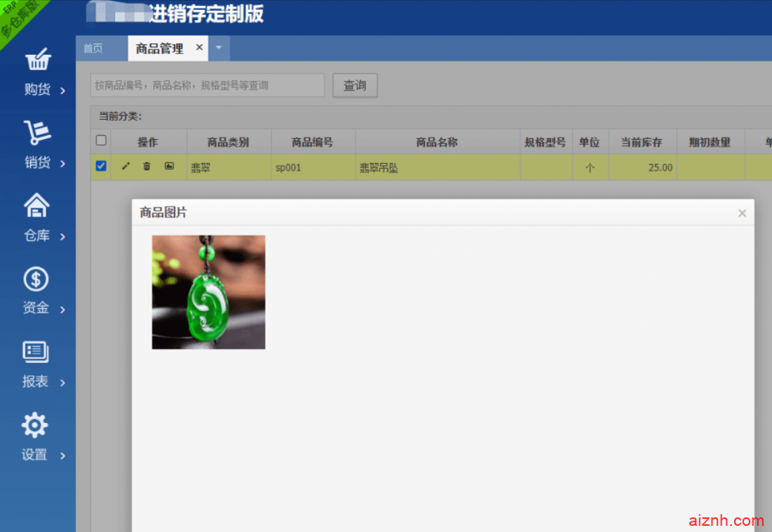
Task: Close the 商品管理 tab with its X
Action: (x=199, y=47)
